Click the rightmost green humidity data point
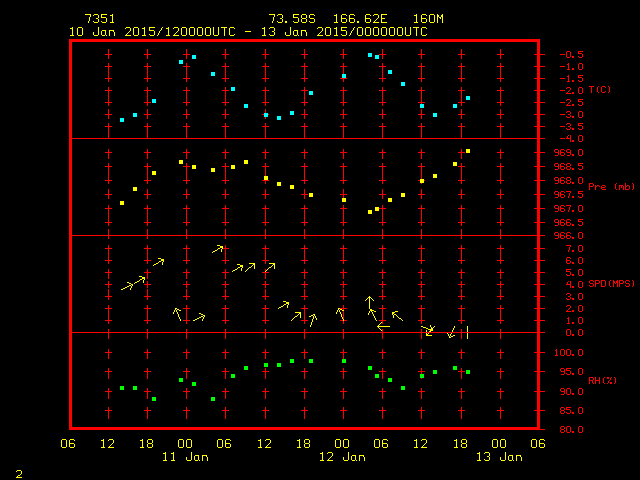The image size is (640, 480). tap(467, 372)
